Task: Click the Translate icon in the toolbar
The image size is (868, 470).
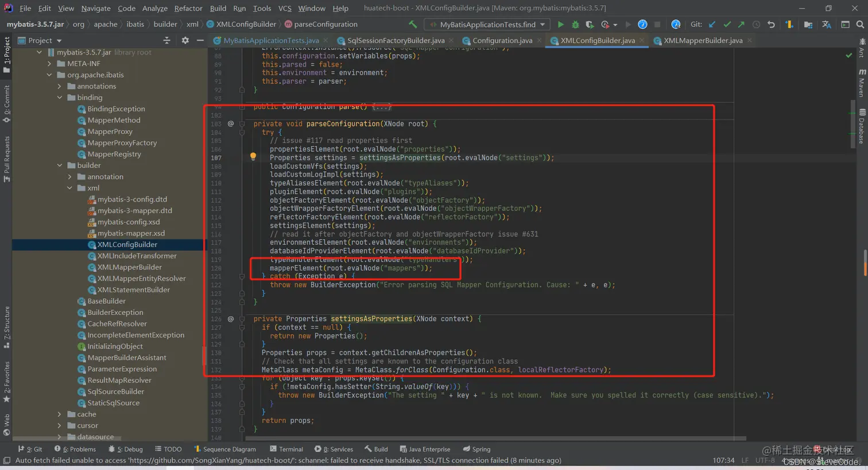Action: (x=826, y=24)
